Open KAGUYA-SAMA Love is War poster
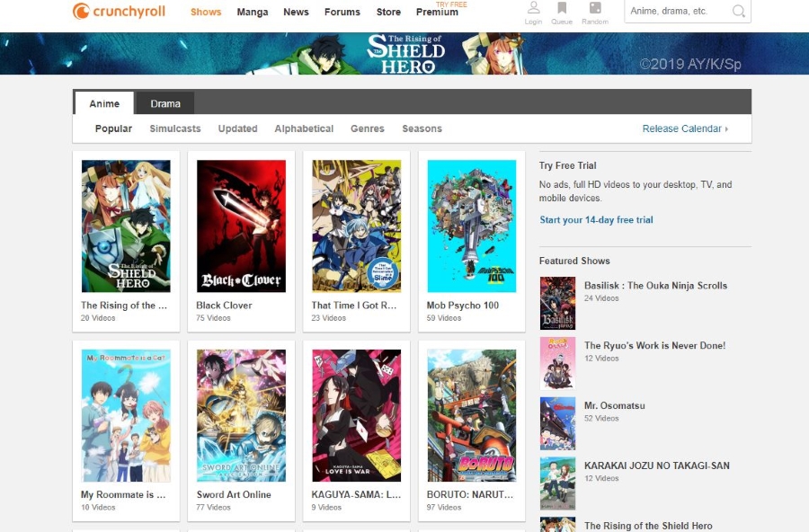 pyautogui.click(x=357, y=415)
